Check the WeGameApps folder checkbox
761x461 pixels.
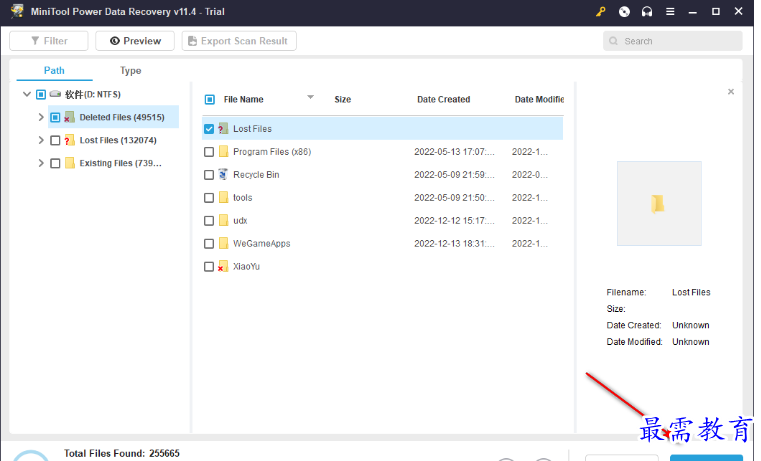(209, 244)
